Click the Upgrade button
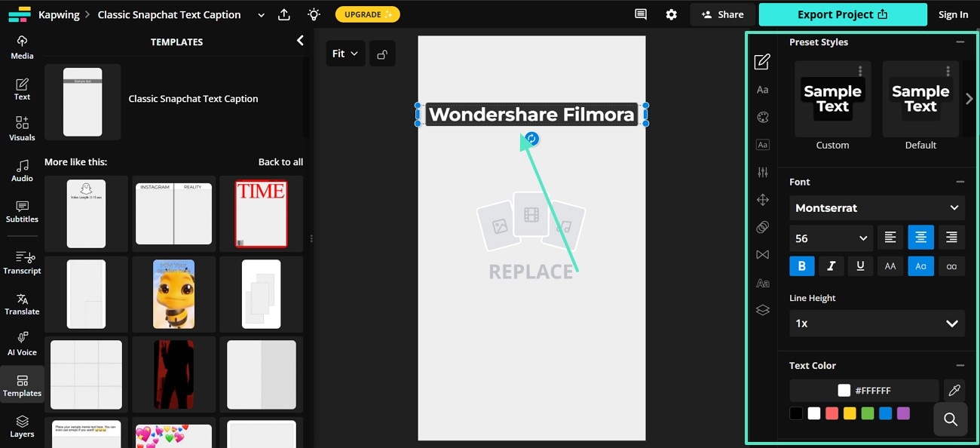The image size is (980, 448). click(367, 14)
